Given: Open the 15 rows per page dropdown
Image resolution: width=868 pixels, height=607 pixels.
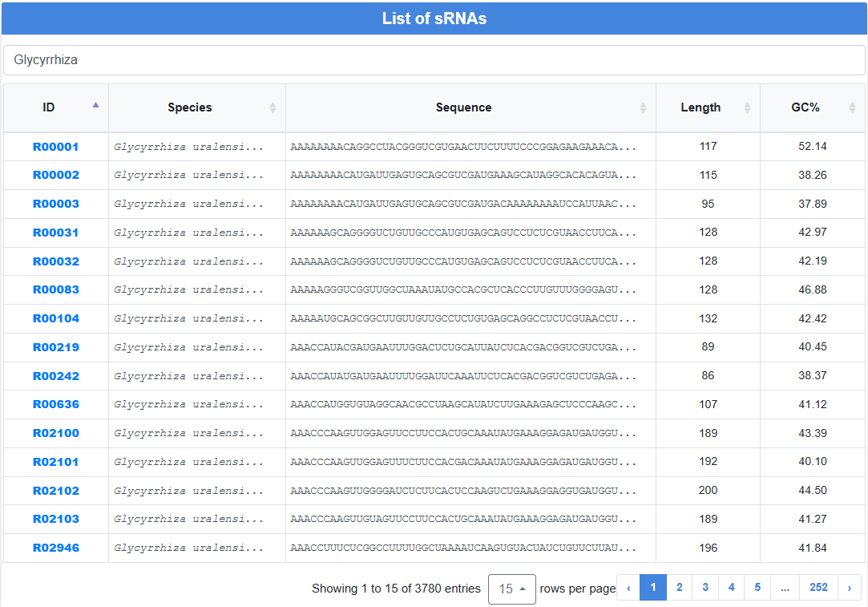Looking at the screenshot, I should (x=512, y=589).
